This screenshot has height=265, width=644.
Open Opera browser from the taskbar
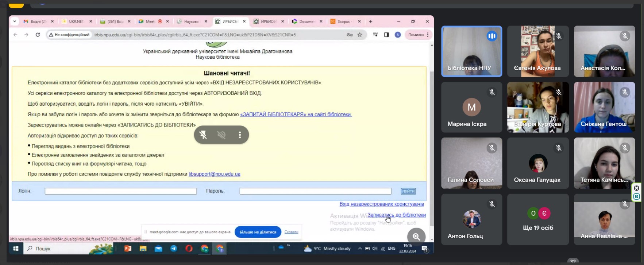click(x=189, y=249)
